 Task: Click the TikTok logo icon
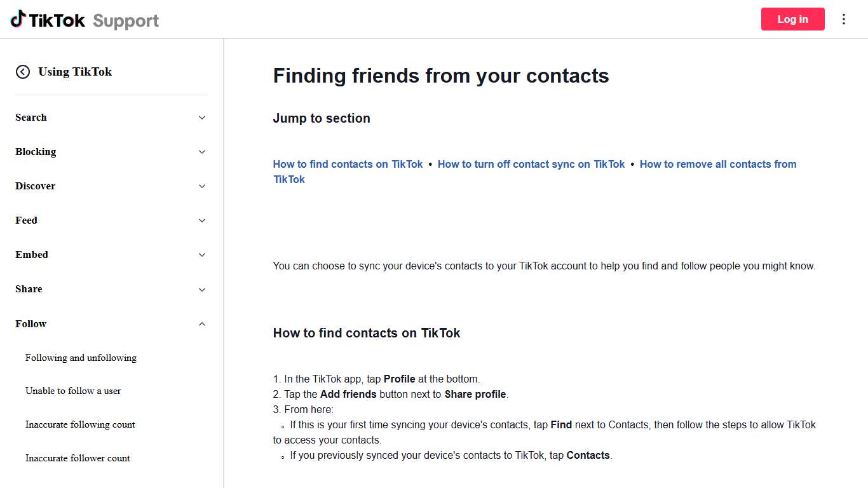pos(18,19)
